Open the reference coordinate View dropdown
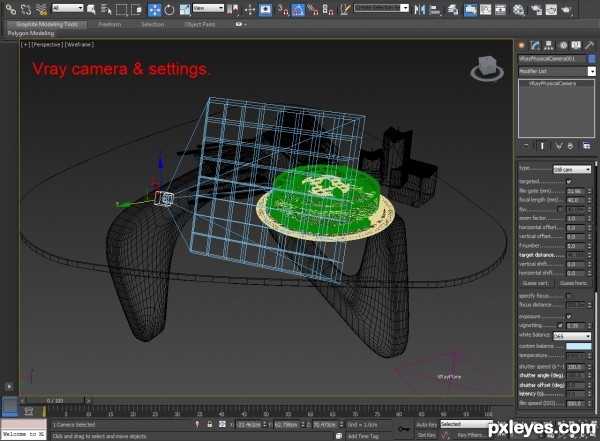Screen dimensions: 600x441 pos(208,8)
